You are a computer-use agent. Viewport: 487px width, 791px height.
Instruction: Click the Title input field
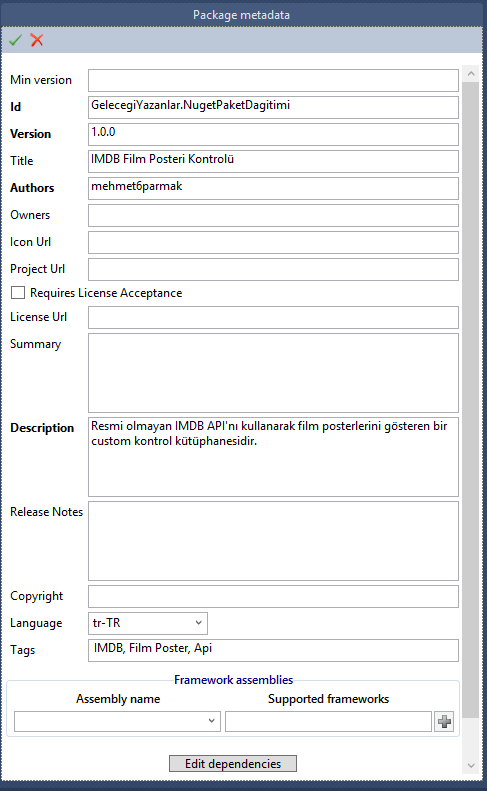coord(274,161)
